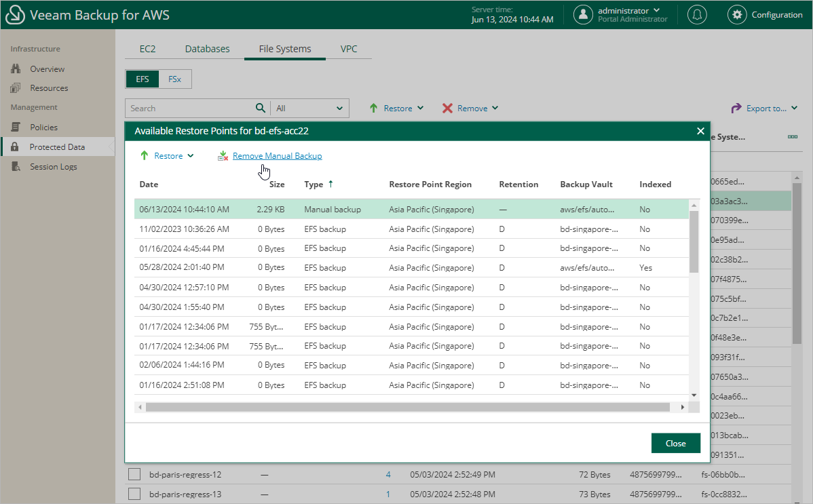Open Resources in the sidebar
The height and width of the screenshot is (504, 813).
click(49, 88)
